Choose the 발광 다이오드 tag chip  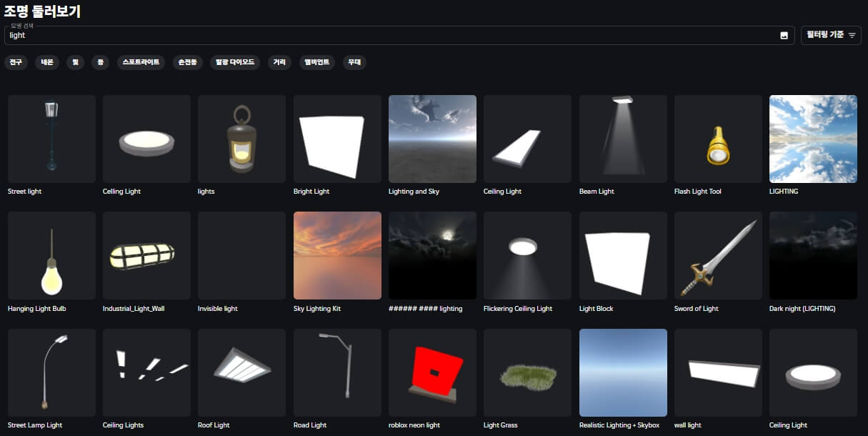(236, 62)
